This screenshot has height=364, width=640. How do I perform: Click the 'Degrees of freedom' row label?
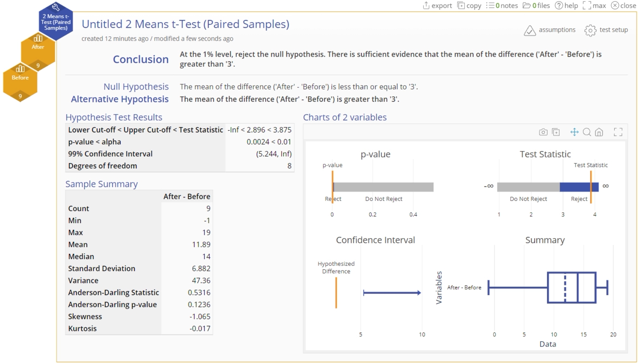(x=103, y=166)
